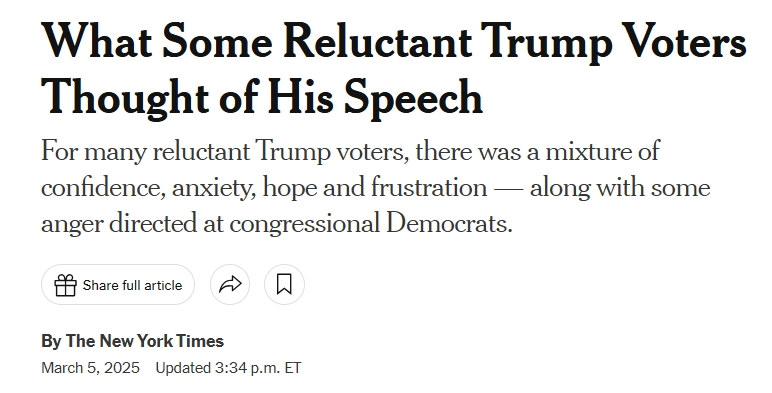Click the "Share full article" label
This screenshot has width=772, height=393.
coord(132,285)
